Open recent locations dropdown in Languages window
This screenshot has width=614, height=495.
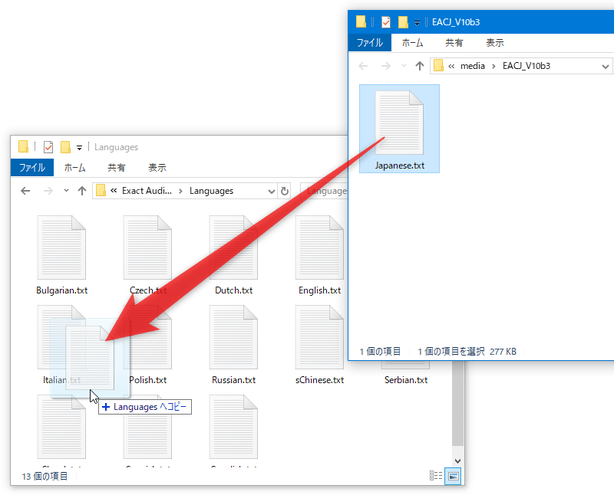click(66, 191)
